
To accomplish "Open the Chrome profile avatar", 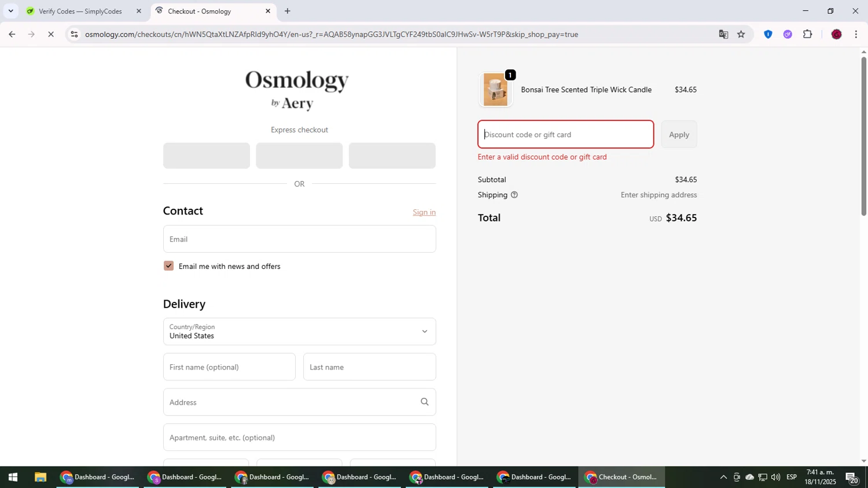I will [836, 34].
